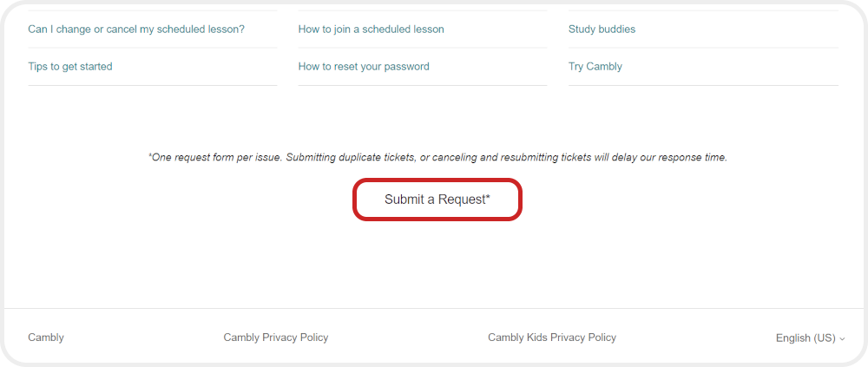The image size is (868, 367).
Task: Go to the Cambly footer link
Action: pyautogui.click(x=46, y=338)
